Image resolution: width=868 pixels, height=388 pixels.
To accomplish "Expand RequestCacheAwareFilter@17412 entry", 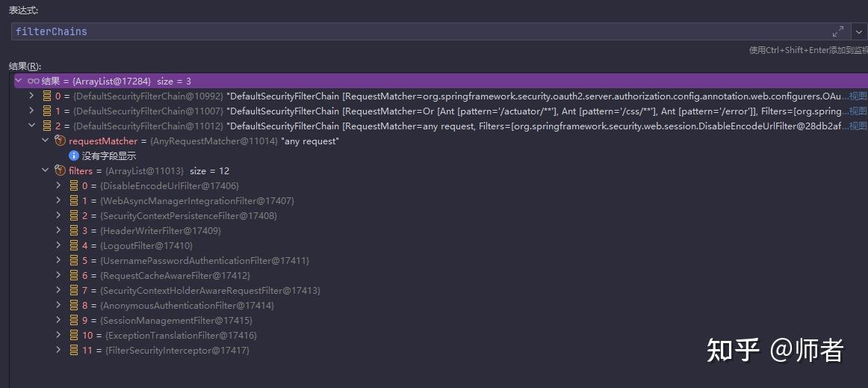I will pos(59,275).
